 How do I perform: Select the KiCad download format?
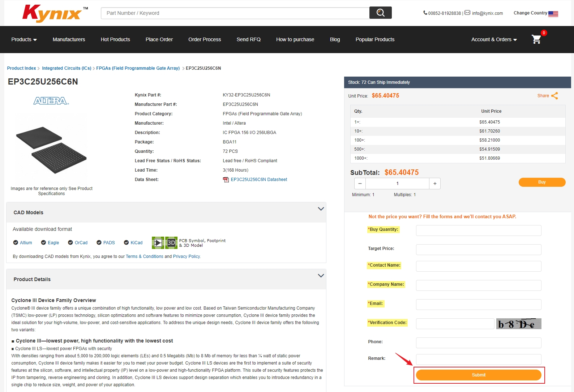[133, 243]
